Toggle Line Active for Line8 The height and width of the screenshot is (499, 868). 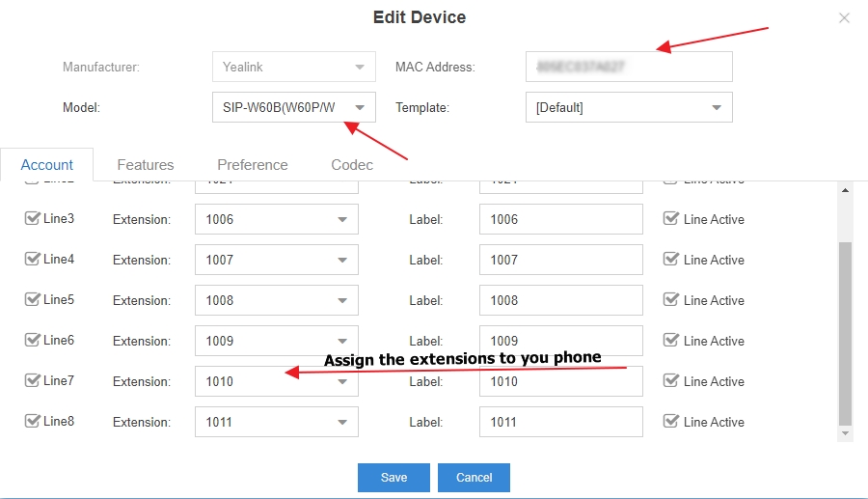(x=671, y=422)
